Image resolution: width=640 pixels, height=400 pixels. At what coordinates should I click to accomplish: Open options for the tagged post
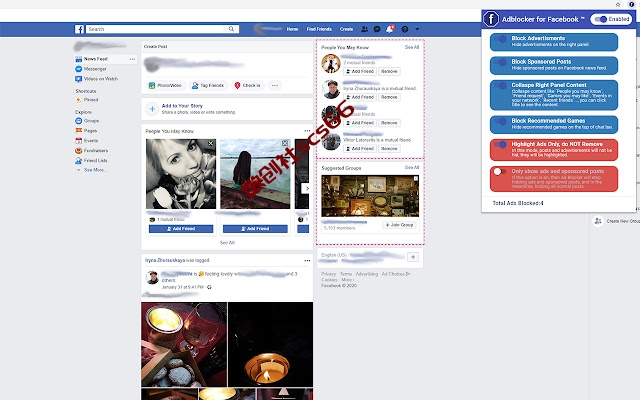[307, 260]
